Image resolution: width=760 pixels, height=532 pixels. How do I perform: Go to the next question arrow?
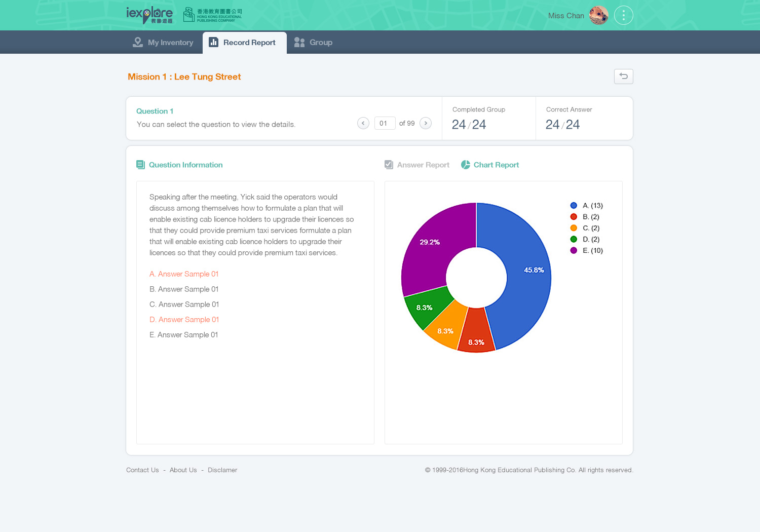426,123
